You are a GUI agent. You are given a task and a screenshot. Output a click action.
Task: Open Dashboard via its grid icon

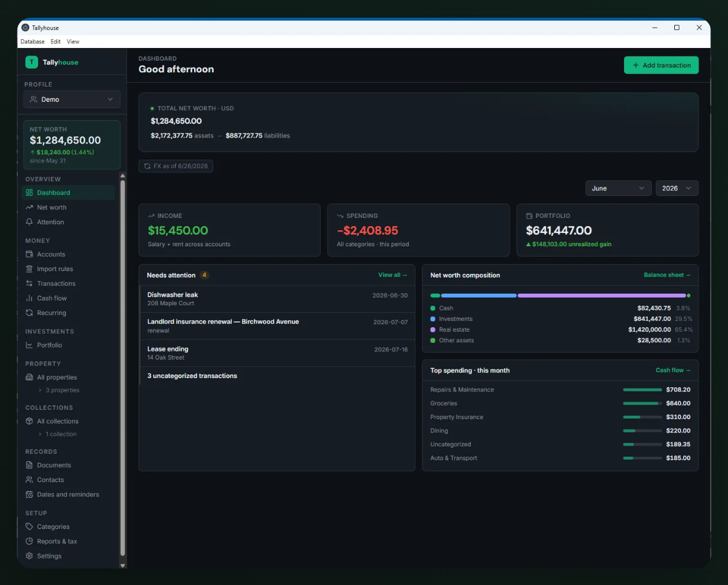tap(29, 193)
